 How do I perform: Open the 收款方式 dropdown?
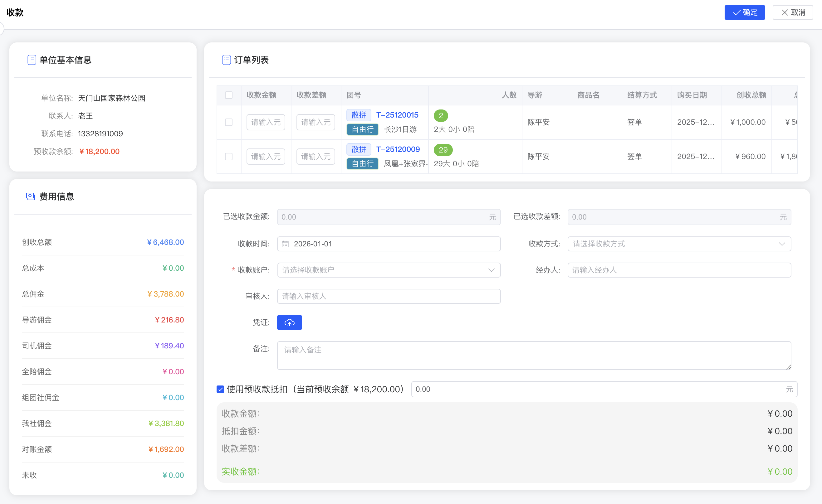click(x=679, y=244)
